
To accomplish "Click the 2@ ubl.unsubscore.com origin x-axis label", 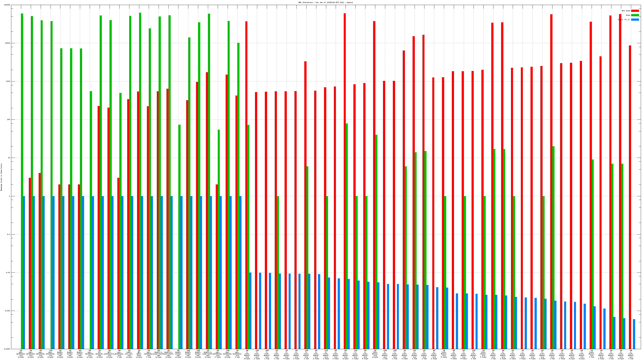I will [109, 354].
